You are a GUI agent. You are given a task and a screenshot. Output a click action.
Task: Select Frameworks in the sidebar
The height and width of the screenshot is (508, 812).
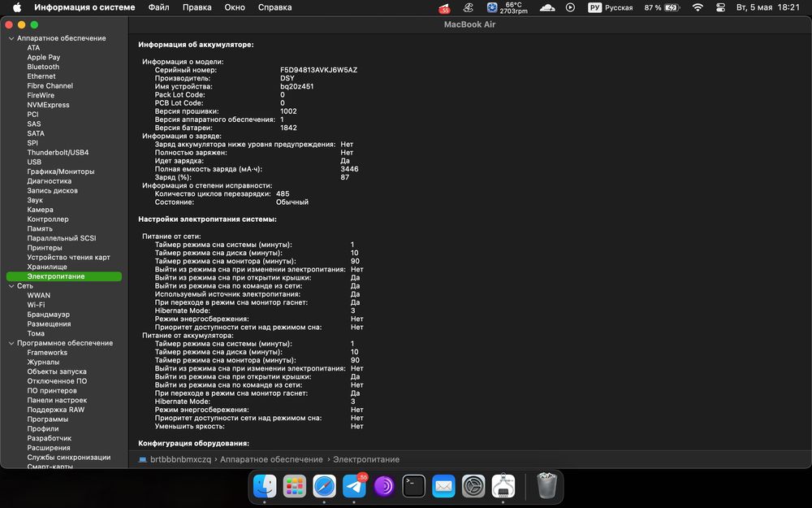pos(47,353)
